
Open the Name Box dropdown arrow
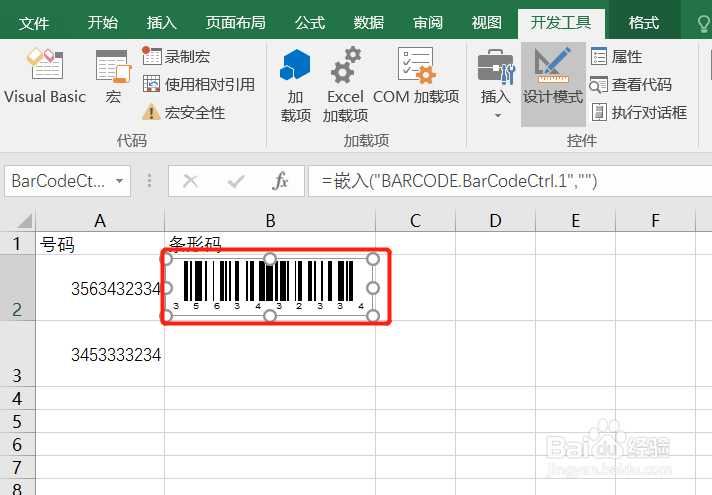tap(119, 181)
